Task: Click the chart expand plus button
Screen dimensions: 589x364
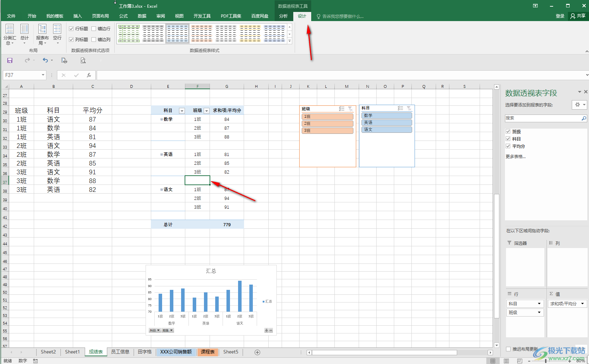Action: pyautogui.click(x=267, y=330)
